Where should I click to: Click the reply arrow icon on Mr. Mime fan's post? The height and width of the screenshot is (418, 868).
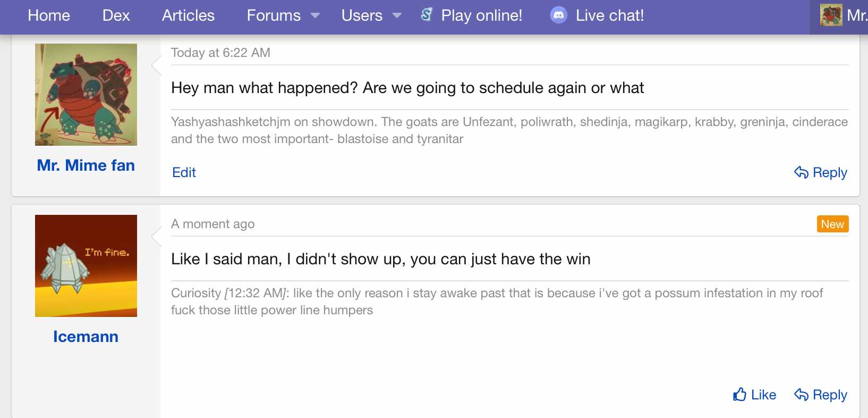(801, 172)
